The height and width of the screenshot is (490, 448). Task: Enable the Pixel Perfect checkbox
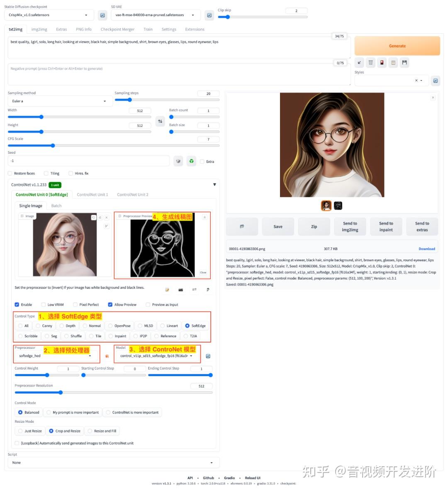tap(75, 304)
